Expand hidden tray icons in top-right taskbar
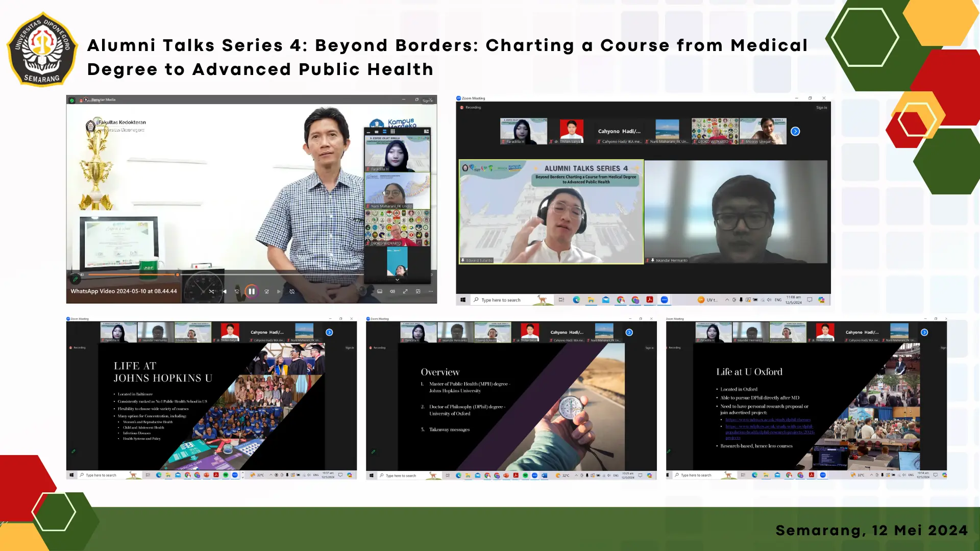This screenshot has height=551, width=980. (x=727, y=300)
